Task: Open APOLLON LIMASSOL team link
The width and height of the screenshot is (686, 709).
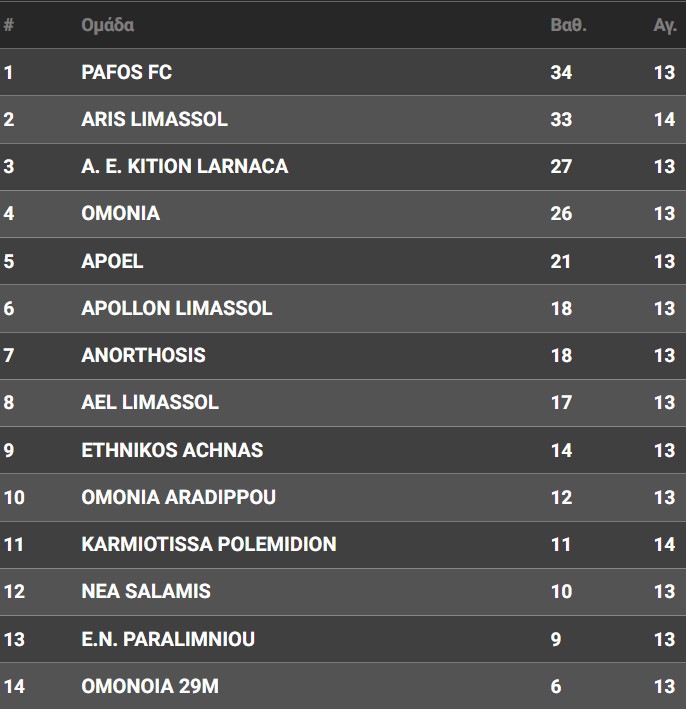Action: pos(176,308)
